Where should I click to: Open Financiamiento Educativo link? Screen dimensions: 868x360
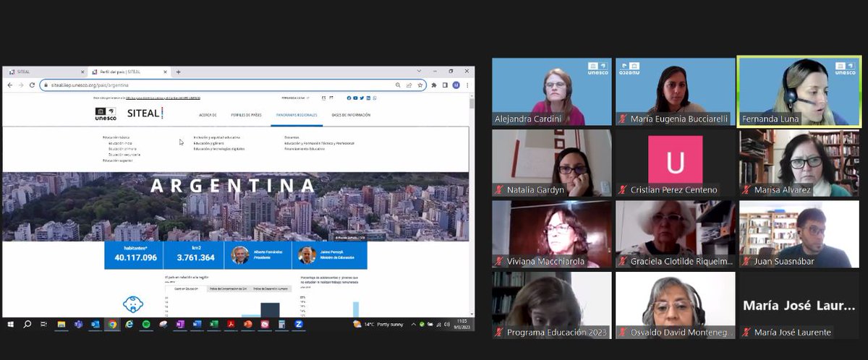[x=305, y=149]
